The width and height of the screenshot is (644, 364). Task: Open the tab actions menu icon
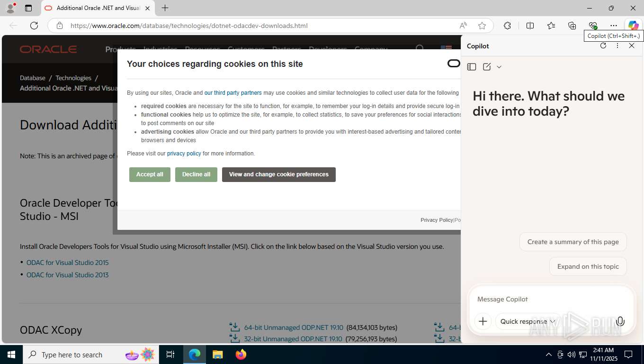(x=28, y=8)
